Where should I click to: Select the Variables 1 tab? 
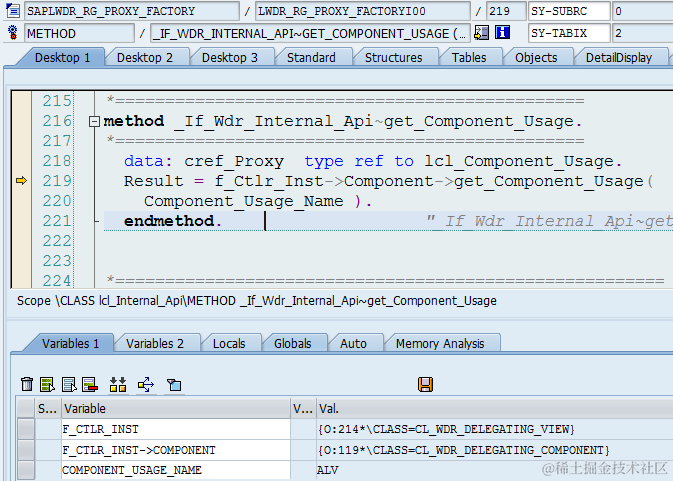pyautogui.click(x=70, y=343)
